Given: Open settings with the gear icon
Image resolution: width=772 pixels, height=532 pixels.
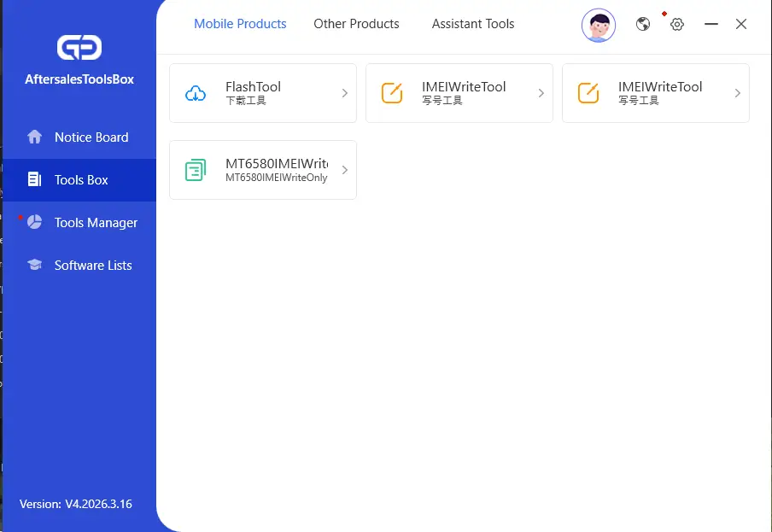Looking at the screenshot, I should (x=677, y=24).
